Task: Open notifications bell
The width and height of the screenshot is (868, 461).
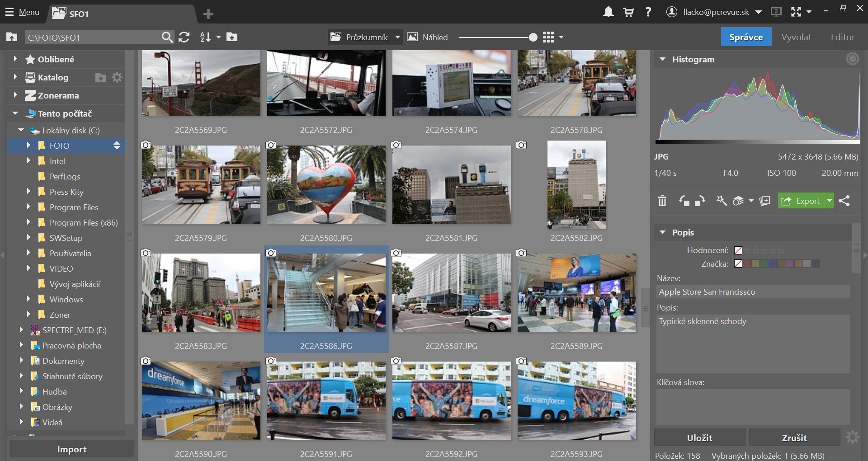Action: [x=608, y=12]
